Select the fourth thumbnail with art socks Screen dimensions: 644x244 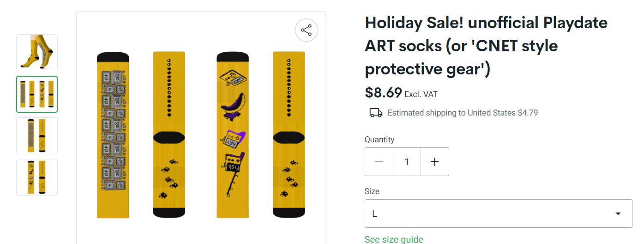pos(37,177)
